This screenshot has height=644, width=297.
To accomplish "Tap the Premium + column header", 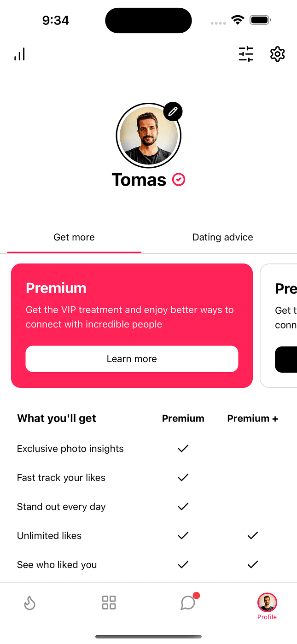I will [x=252, y=418].
